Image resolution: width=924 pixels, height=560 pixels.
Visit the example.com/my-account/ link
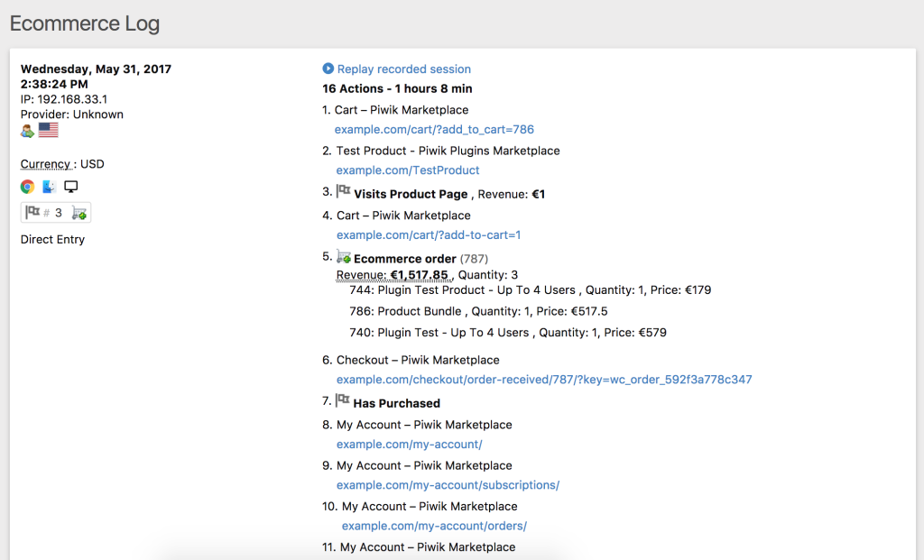point(409,445)
